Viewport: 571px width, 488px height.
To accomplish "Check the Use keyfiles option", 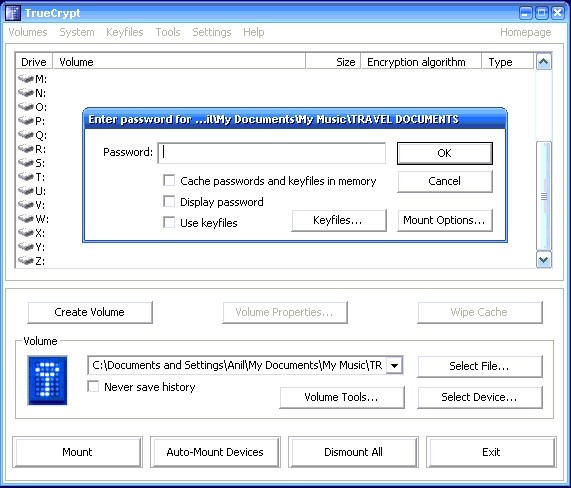I will pos(169,222).
